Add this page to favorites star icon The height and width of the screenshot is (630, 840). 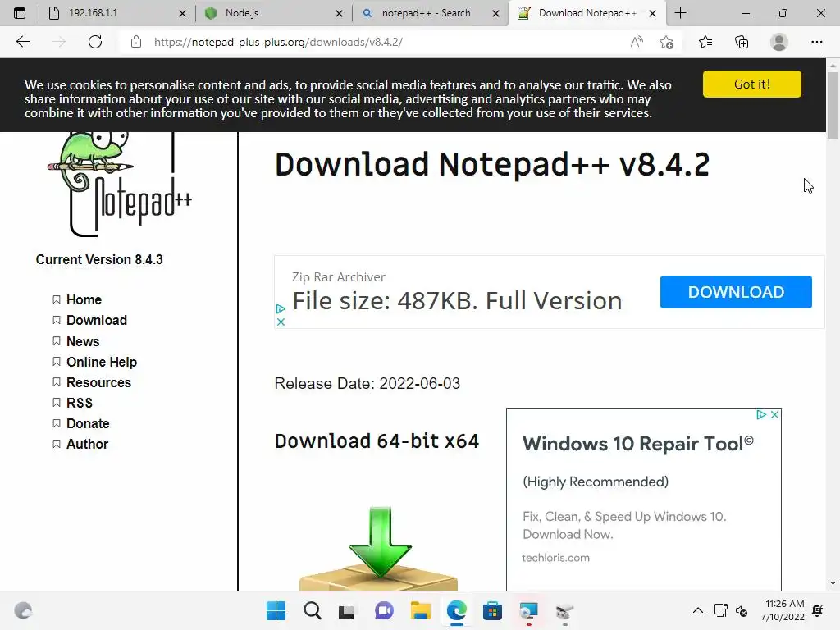coord(666,42)
